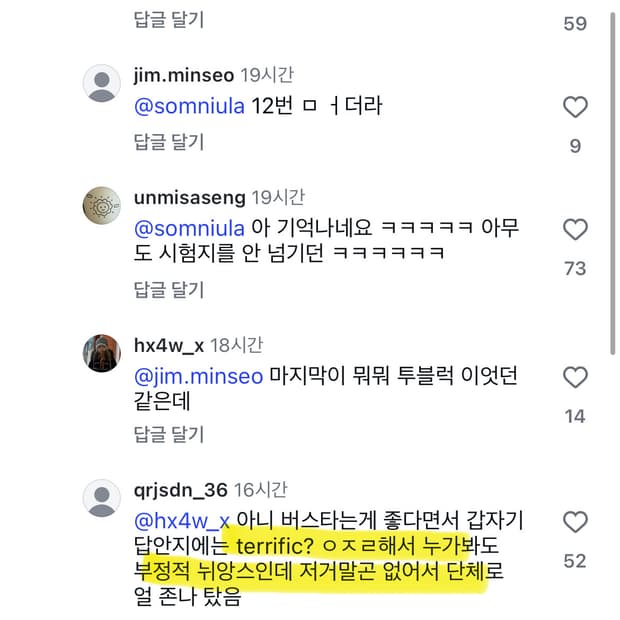Open username hx4w_x
The width and height of the screenshot is (620, 620).
[x=168, y=346]
